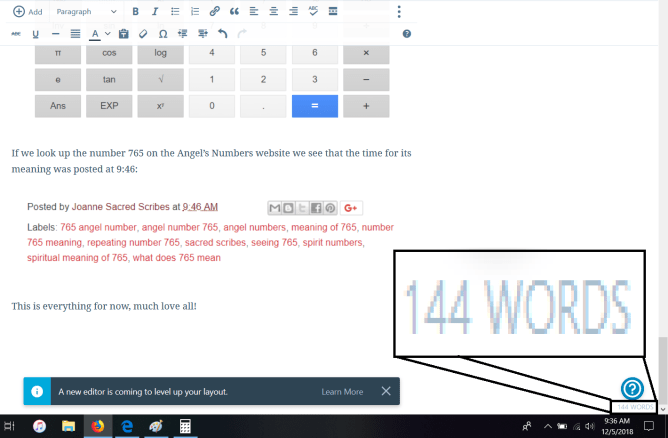Insert a special character (Omega)
The height and width of the screenshot is (438, 668).
click(163, 34)
